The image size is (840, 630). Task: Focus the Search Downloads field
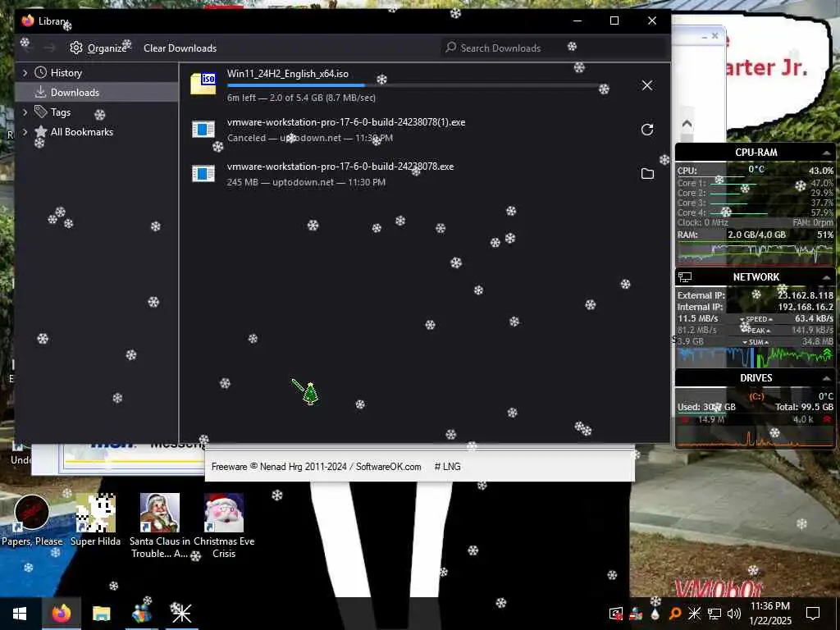[x=553, y=48]
